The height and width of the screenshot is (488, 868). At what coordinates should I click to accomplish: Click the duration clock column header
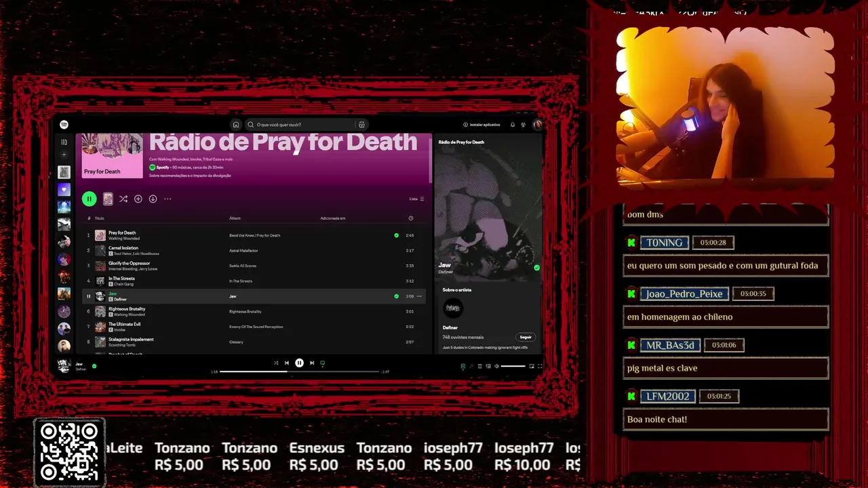coord(410,218)
